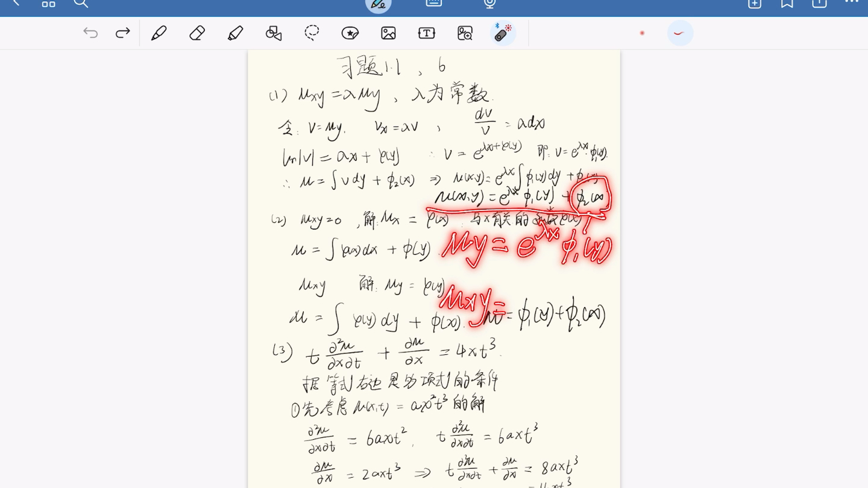Tap the line 'ln|v| = ax + φ(y)'
Viewport: 868px width, 488px height.
[x=341, y=156]
